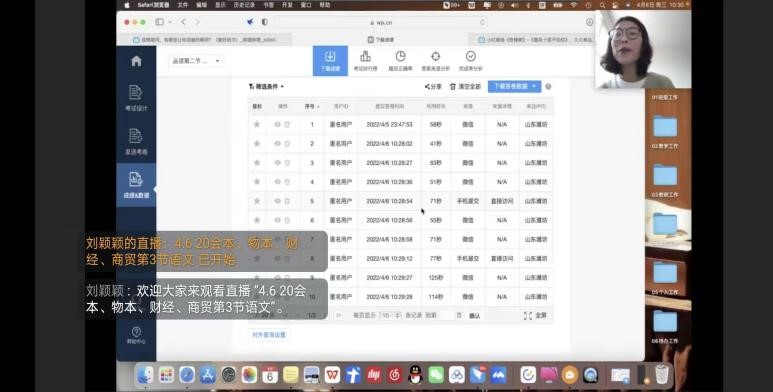Viewport: 773px width, 392px height.
Task: View row 2 answer with eye icon
Action: click(278, 143)
